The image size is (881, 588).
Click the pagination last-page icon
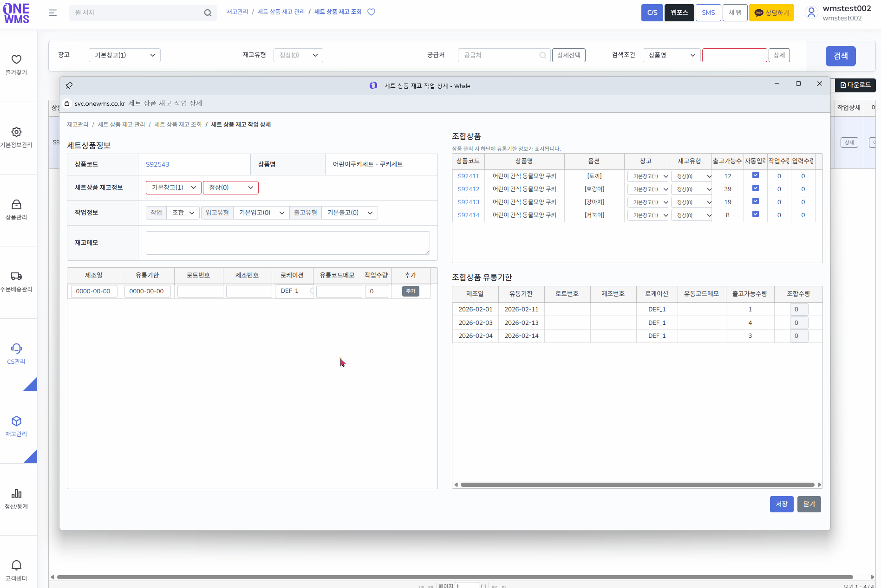click(504, 586)
